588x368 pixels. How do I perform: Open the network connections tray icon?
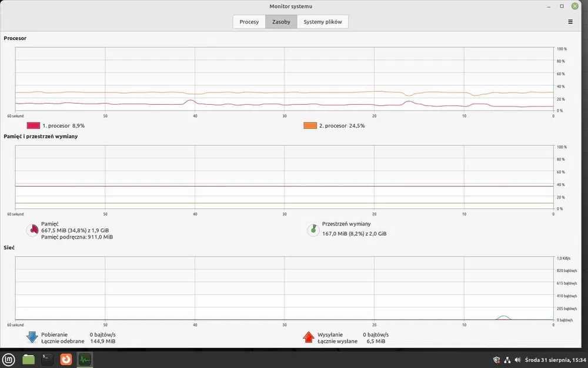tap(507, 360)
